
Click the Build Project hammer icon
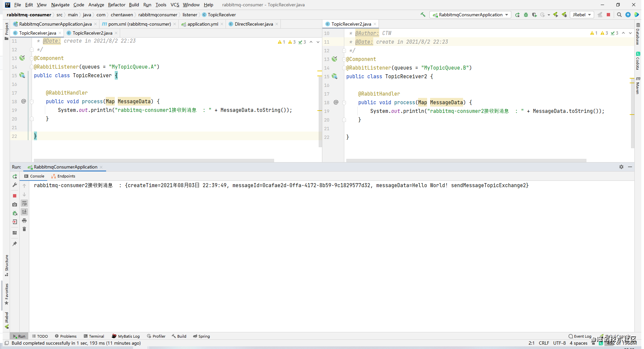(x=423, y=15)
